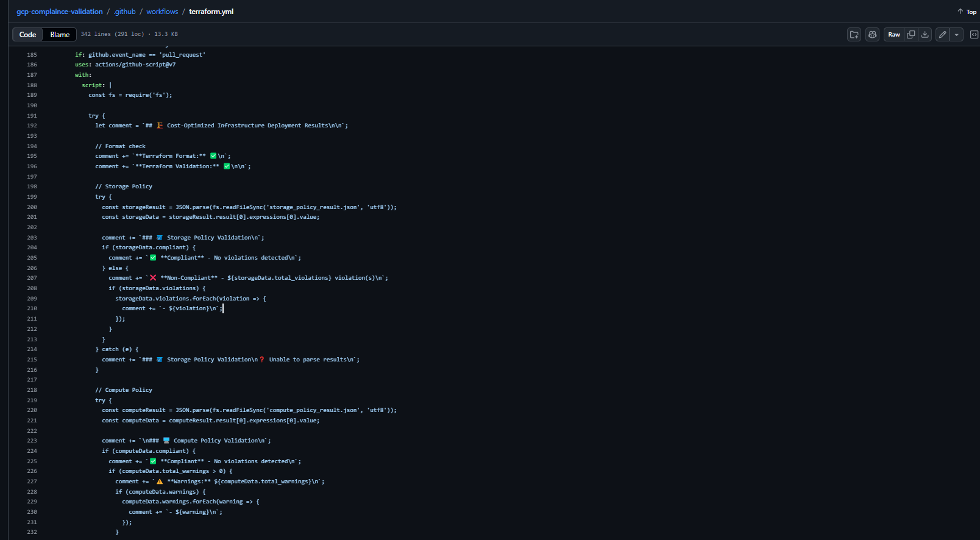Click 'Unable to parse results' text

(x=309, y=360)
